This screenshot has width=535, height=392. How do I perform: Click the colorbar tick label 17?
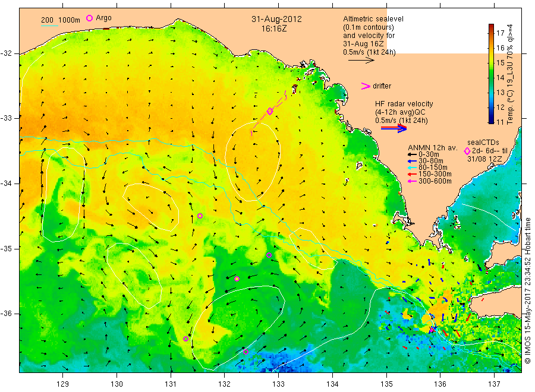click(501, 33)
